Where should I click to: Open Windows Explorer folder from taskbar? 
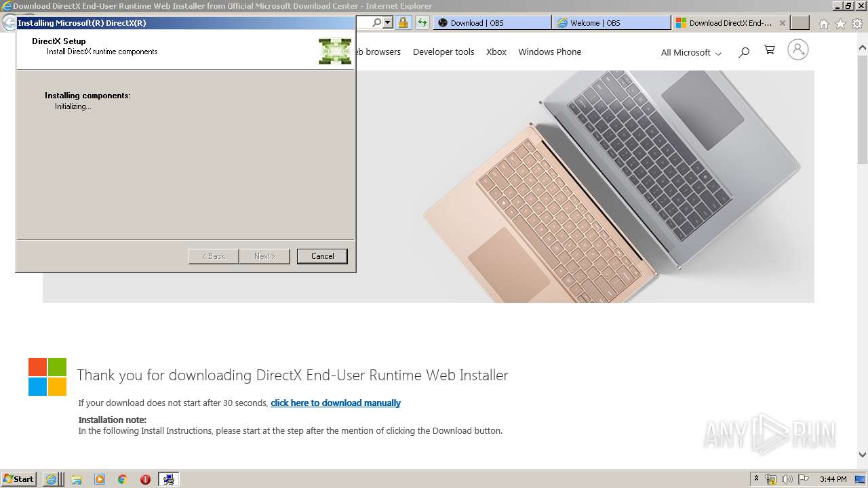coord(77,479)
